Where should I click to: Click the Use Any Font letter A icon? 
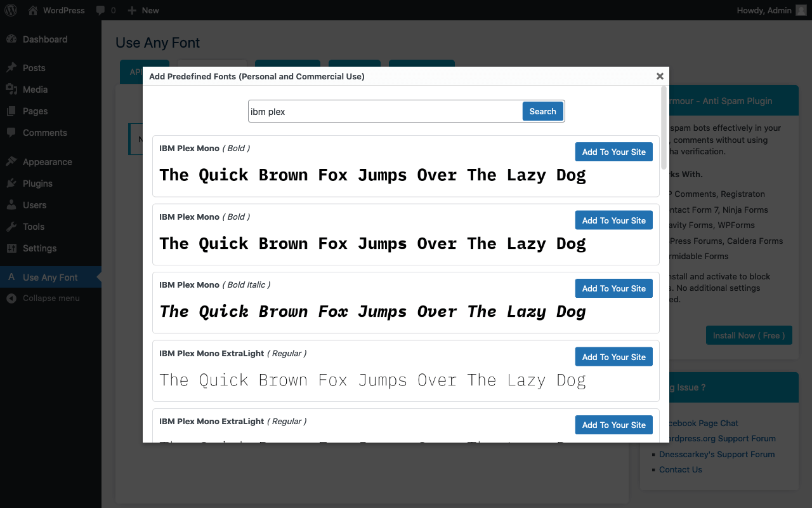11,277
